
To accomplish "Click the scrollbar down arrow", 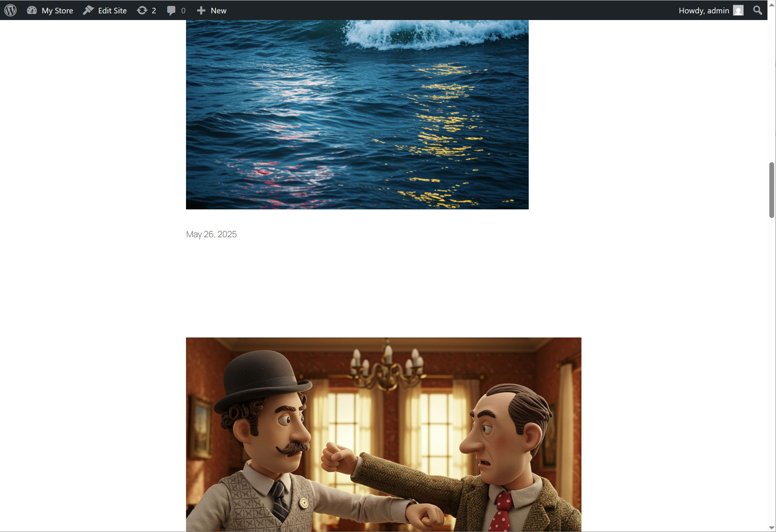I will click(772, 528).
